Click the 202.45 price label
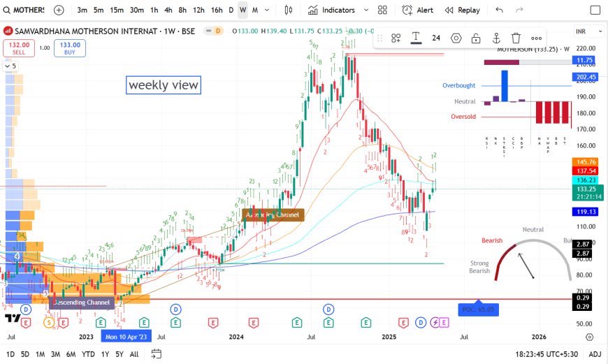This screenshot has width=608, height=364. 586,77
